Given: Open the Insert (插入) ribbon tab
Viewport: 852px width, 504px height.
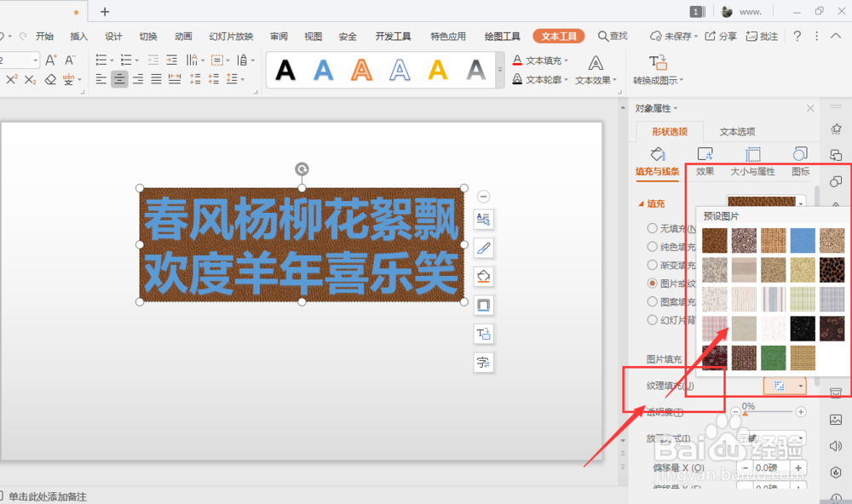Looking at the screenshot, I should (78, 37).
